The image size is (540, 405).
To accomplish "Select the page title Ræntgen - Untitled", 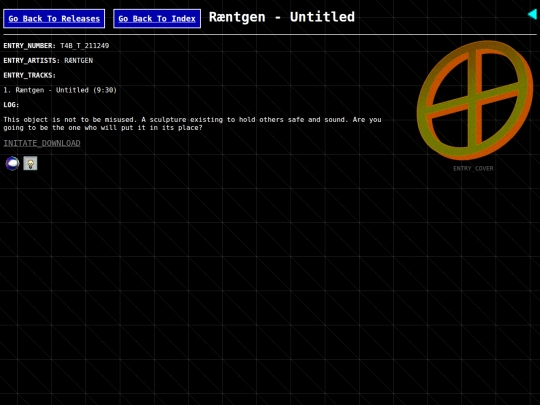I will [x=282, y=17].
